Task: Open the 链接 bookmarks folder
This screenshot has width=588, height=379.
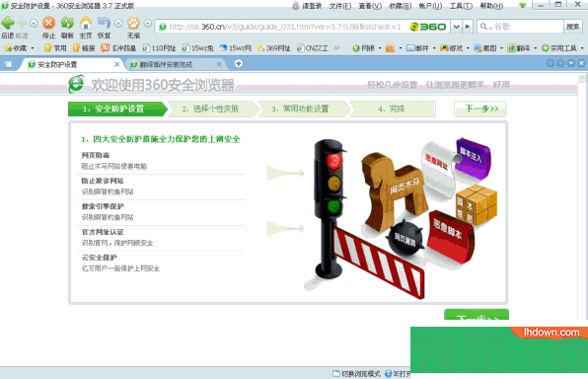Action: [84, 48]
